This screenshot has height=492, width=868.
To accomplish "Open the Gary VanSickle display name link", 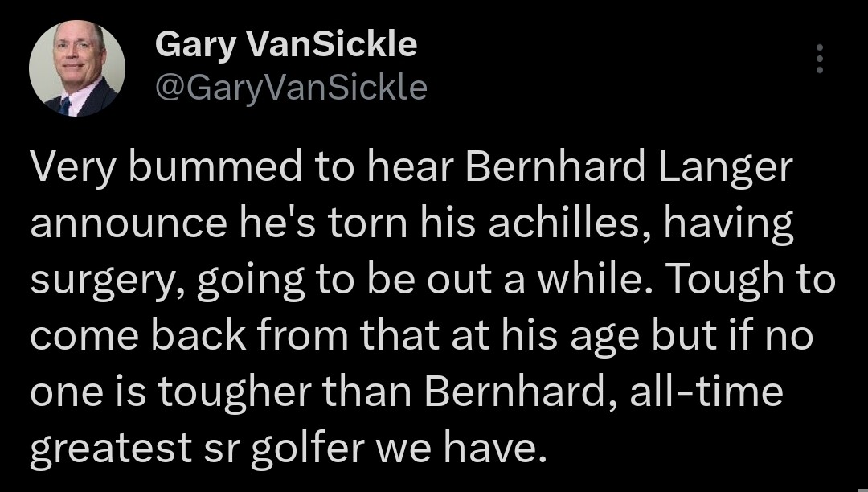I will 285,45.
